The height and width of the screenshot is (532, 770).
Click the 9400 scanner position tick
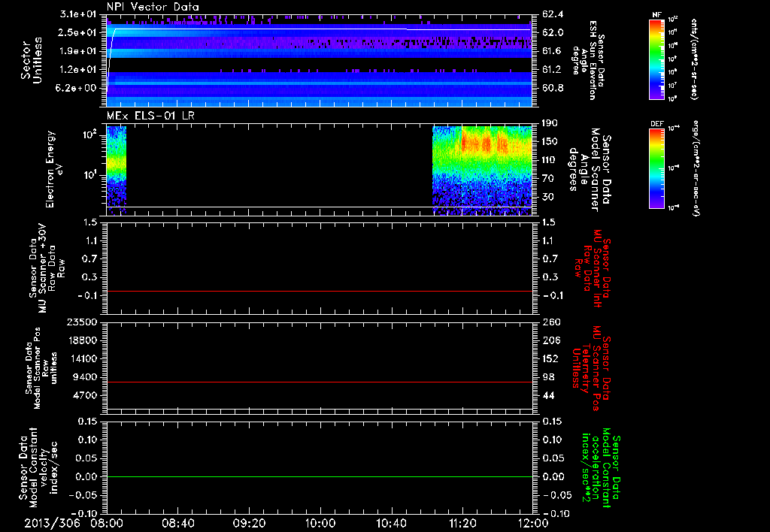tap(84, 377)
